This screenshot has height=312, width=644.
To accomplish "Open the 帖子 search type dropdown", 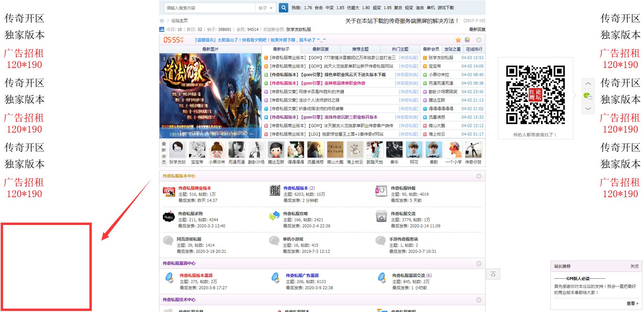I will [266, 8].
